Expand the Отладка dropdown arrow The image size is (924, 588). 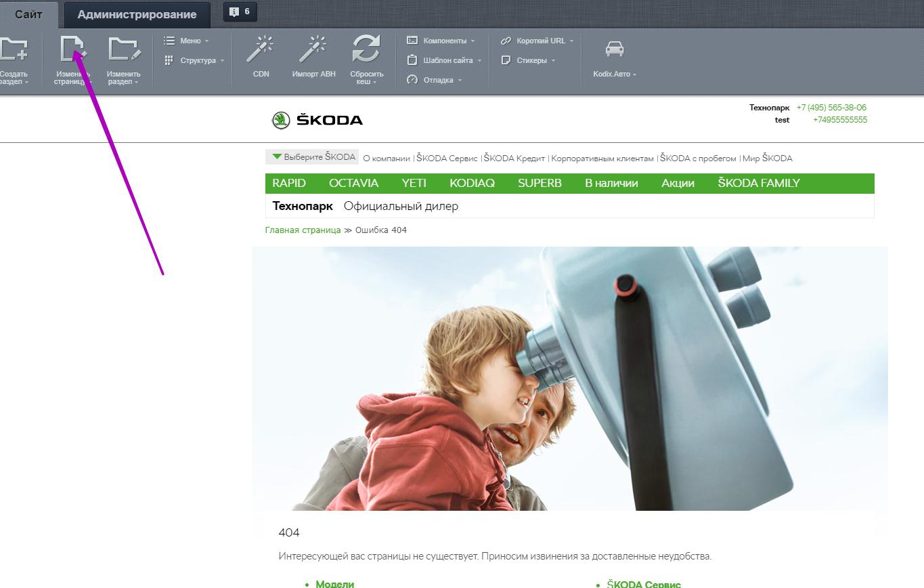coord(460,81)
